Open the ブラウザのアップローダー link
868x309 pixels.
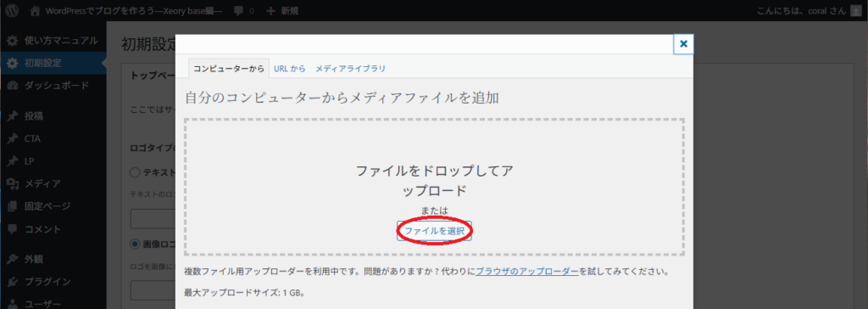(x=527, y=272)
